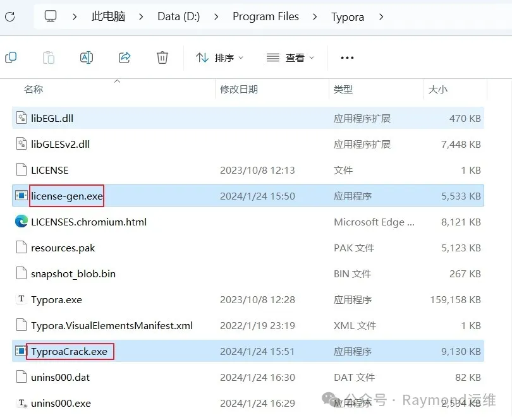This screenshot has width=512, height=420.
Task: Sort by 类型 column header
Action: click(343, 89)
